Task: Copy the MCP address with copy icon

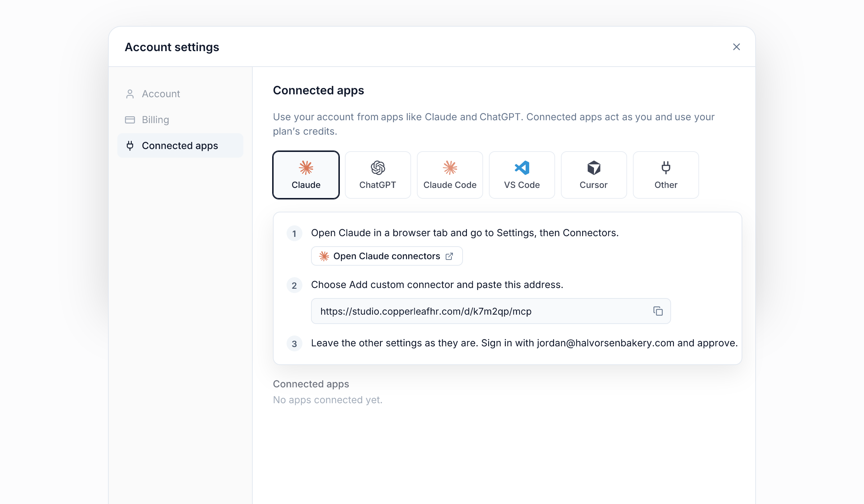Action: click(658, 311)
